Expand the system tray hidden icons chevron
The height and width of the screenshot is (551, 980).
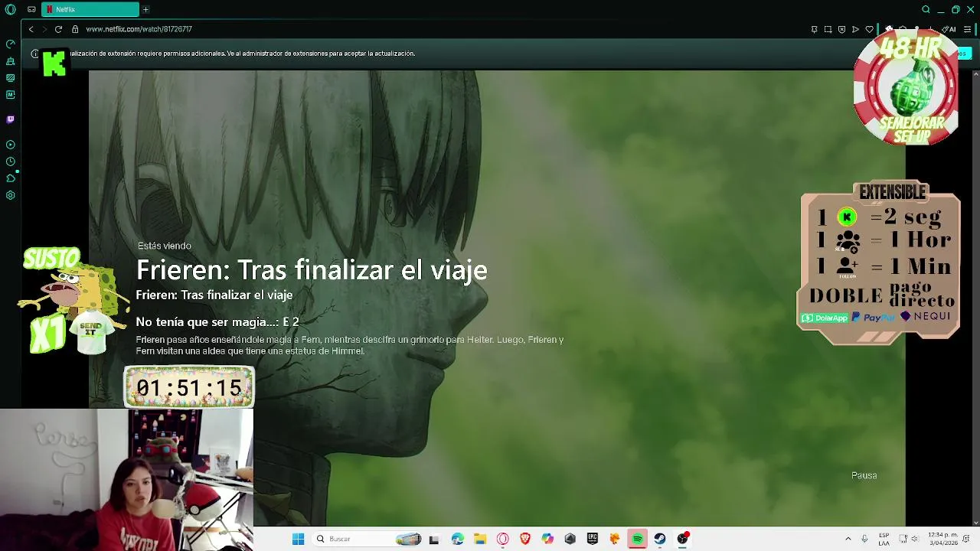(848, 539)
